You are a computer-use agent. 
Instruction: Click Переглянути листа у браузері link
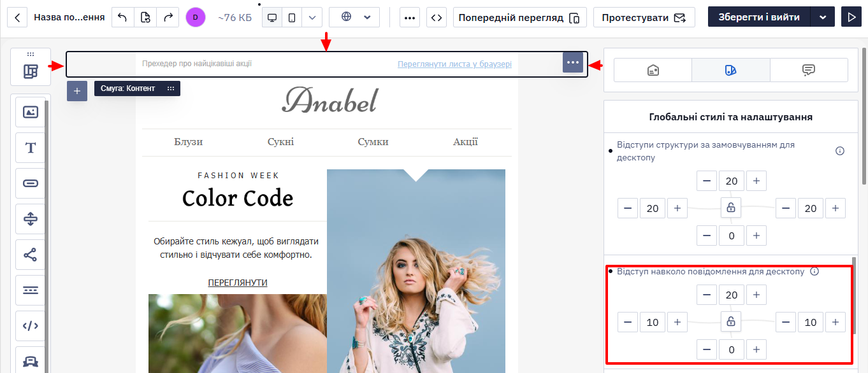[x=454, y=64]
